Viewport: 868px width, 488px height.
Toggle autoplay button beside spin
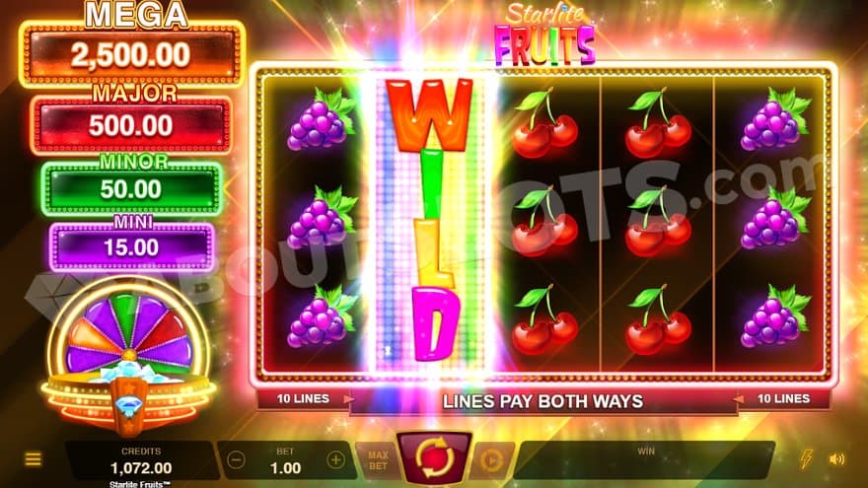[490, 459]
